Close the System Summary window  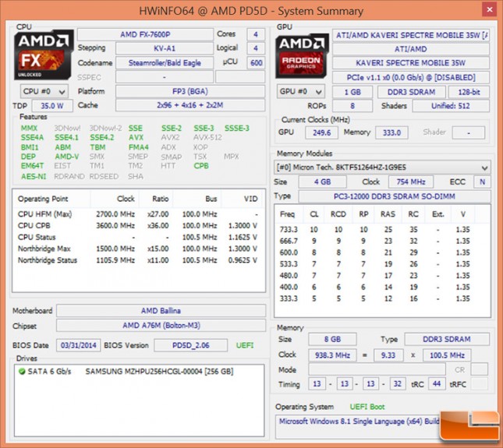tap(490, 9)
